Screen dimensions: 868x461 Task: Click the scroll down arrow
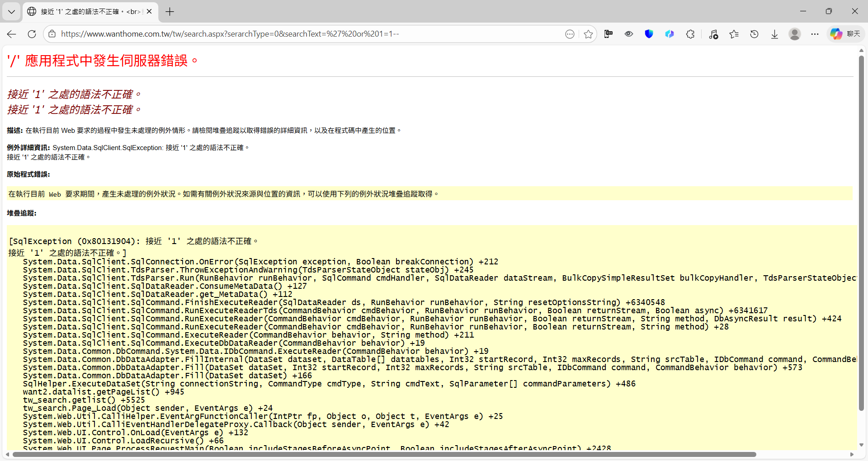pos(861,445)
